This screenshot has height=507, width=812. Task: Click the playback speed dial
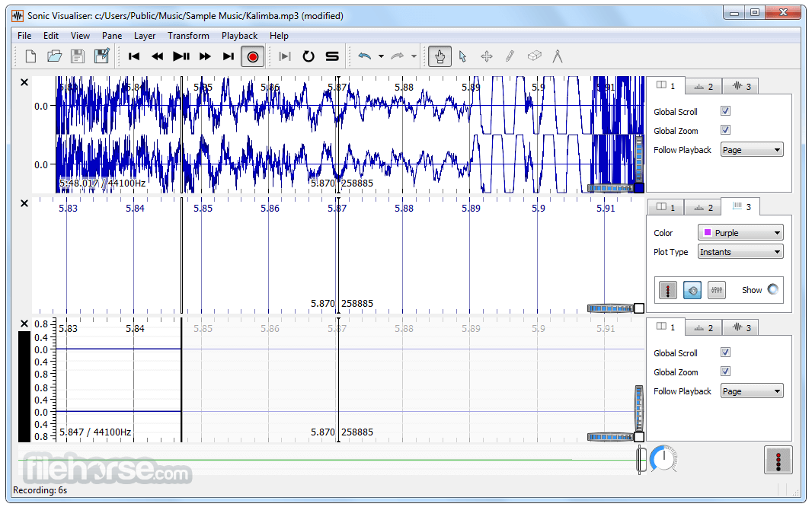[x=663, y=458]
